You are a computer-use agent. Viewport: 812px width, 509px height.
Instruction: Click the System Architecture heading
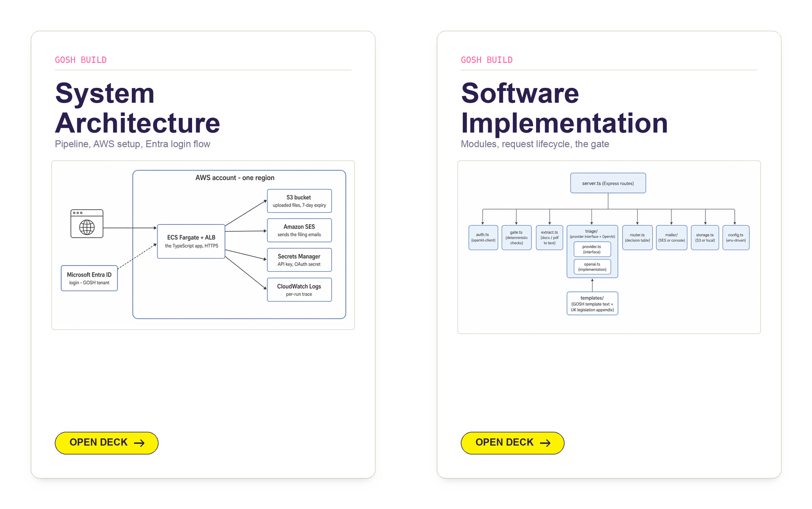[138, 108]
